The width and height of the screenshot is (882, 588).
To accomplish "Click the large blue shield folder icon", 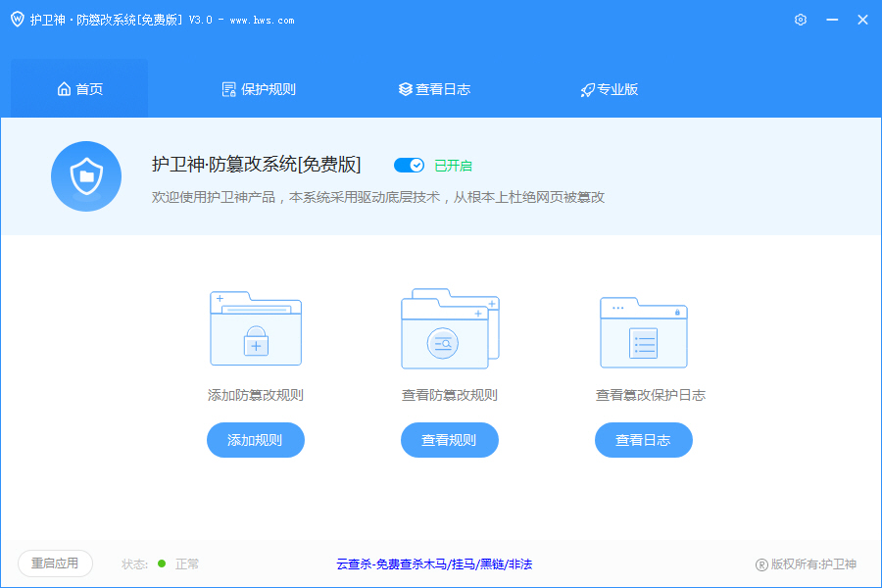I will click(x=86, y=176).
